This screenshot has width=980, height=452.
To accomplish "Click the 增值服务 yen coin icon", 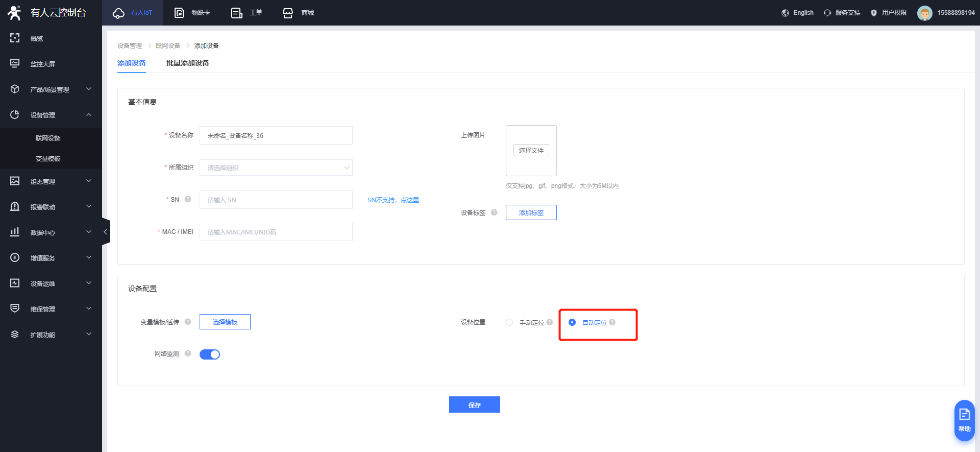I will pos(15,257).
